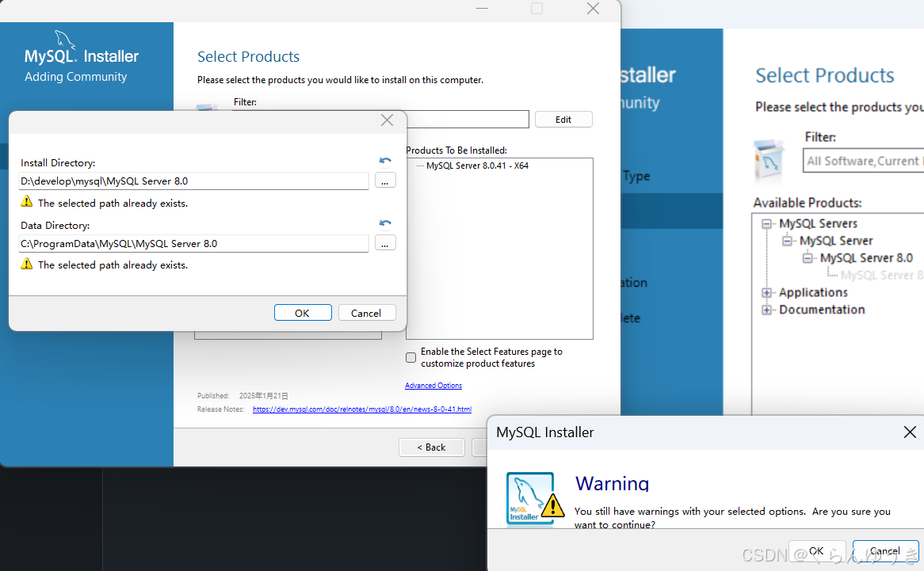The image size is (924, 571).
Task: Click warning icon under Data Directory
Action: [26, 265]
